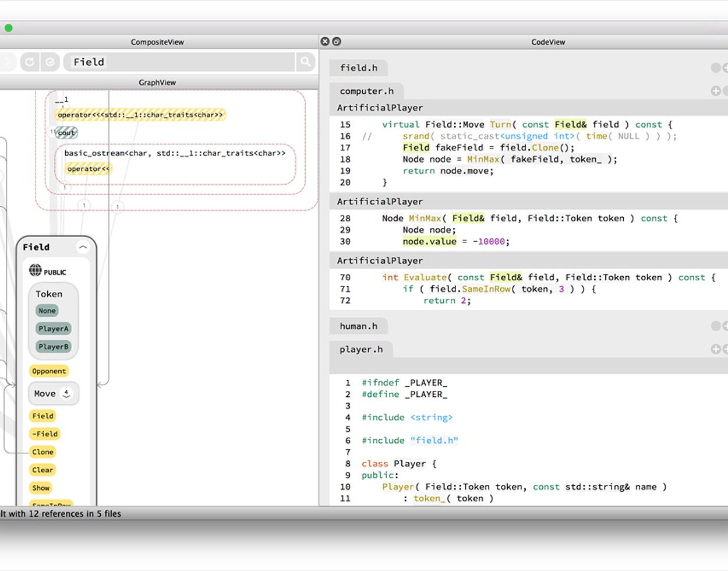Click the first ArtificialPlayer snippet header
This screenshot has width=728, height=571.
[x=380, y=108]
